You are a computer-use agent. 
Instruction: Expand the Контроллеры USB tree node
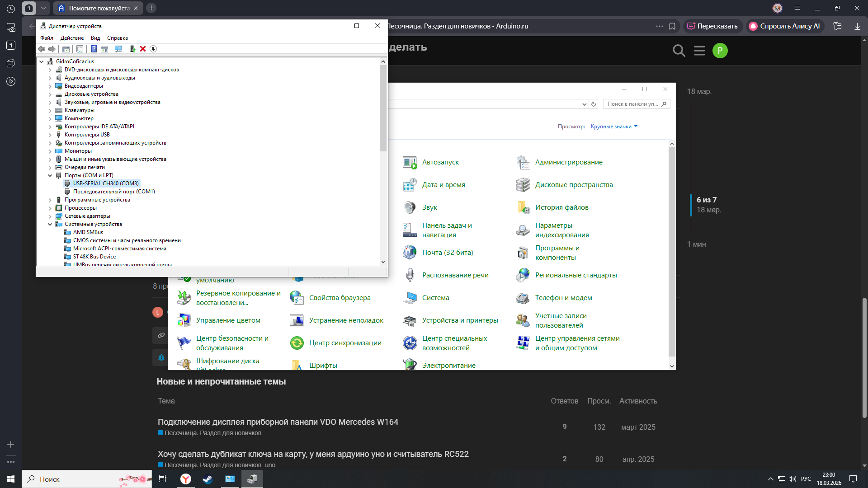click(x=50, y=135)
